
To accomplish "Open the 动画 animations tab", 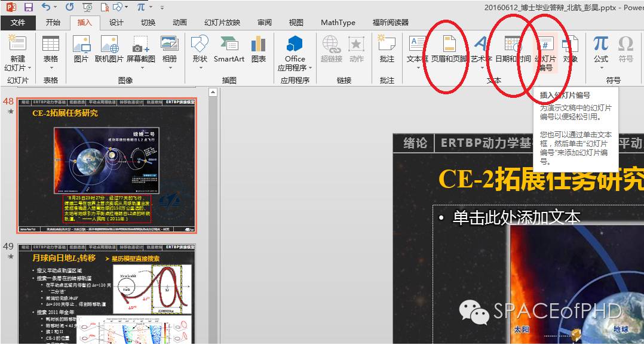I will (179, 23).
